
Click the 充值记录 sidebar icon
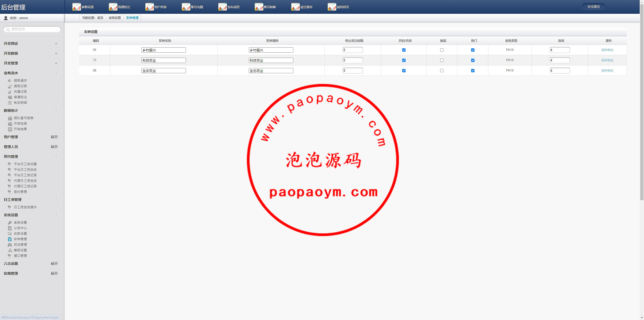tap(10, 92)
